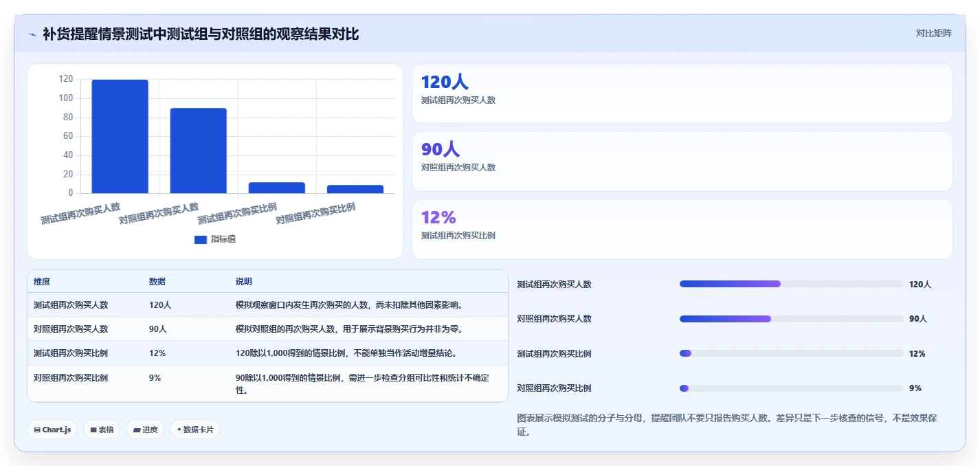
Task: Click table value 12%
Action: coord(157,353)
